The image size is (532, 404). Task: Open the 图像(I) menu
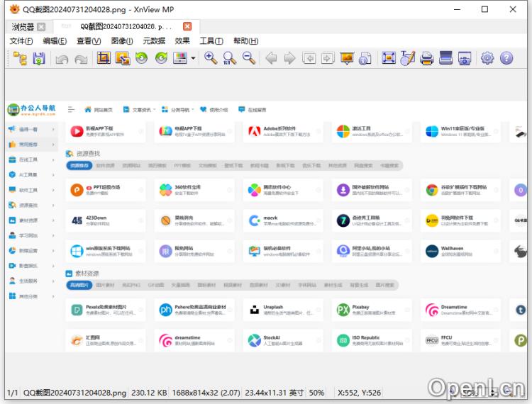[123, 41]
